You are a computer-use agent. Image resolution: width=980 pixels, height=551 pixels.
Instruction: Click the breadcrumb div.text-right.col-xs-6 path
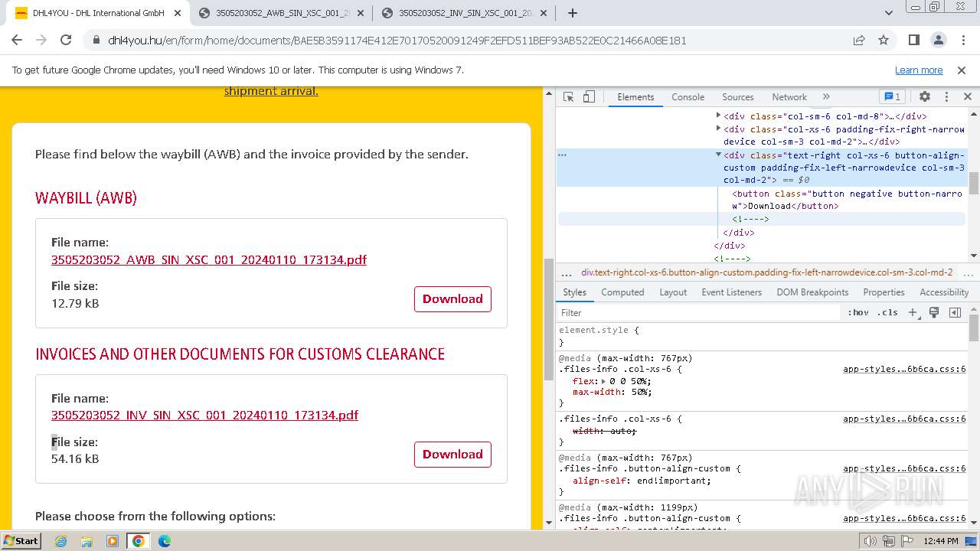[x=766, y=272]
